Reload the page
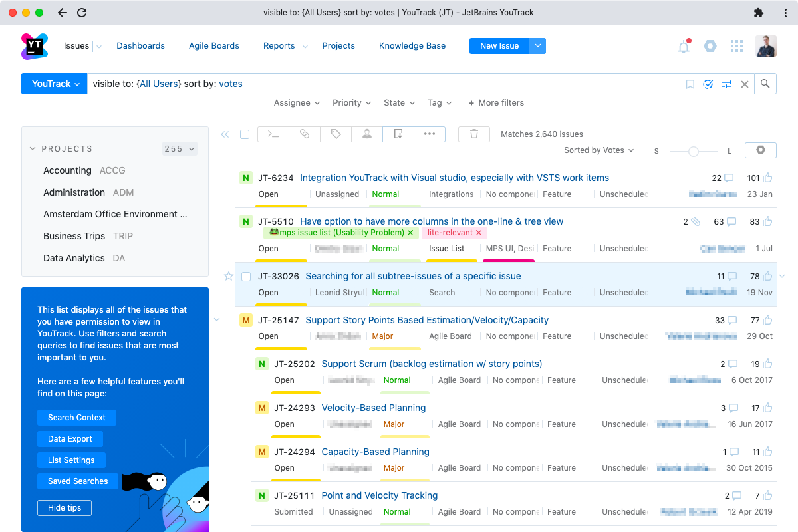Image resolution: width=798 pixels, height=532 pixels. tap(82, 13)
